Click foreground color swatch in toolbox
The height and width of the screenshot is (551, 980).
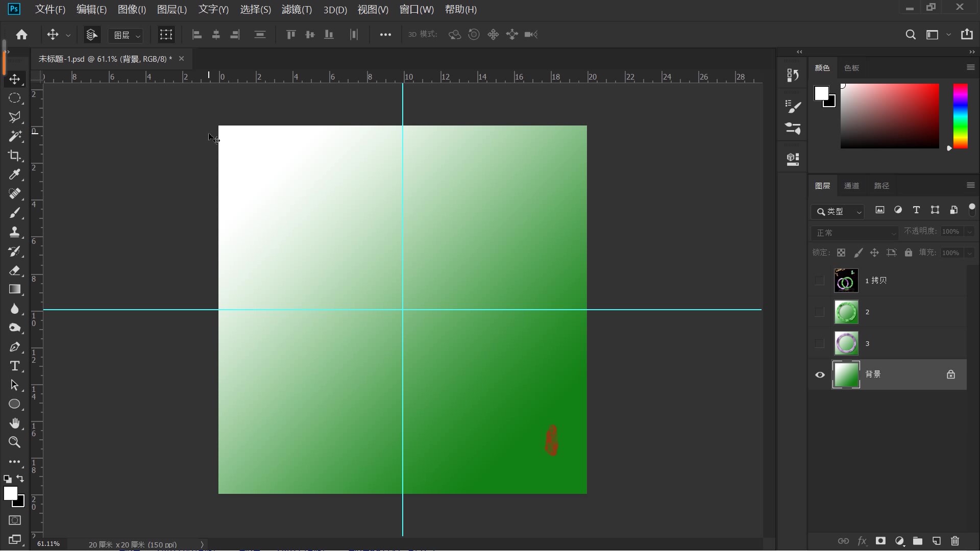tap(10, 493)
